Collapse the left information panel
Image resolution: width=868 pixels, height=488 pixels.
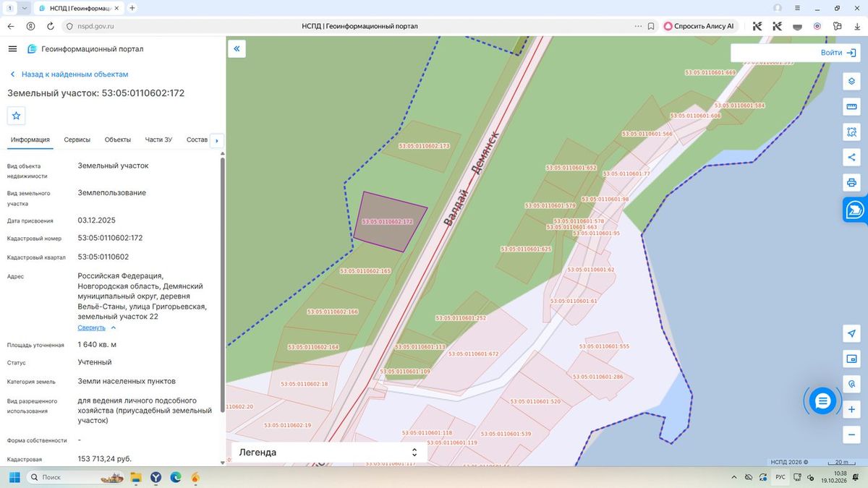[237, 48]
